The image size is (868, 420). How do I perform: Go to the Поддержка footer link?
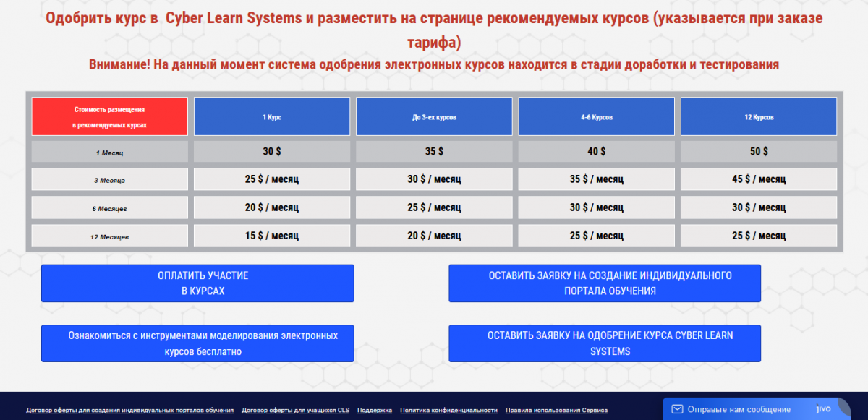click(375, 410)
